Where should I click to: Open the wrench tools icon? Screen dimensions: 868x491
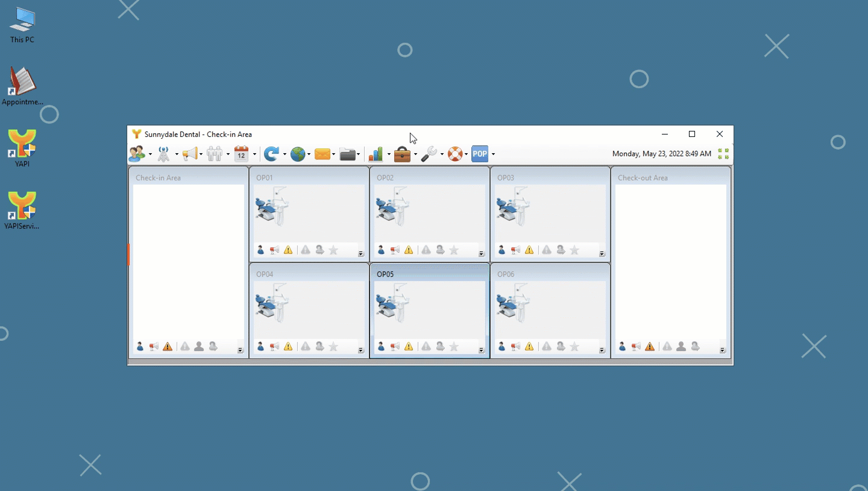429,154
